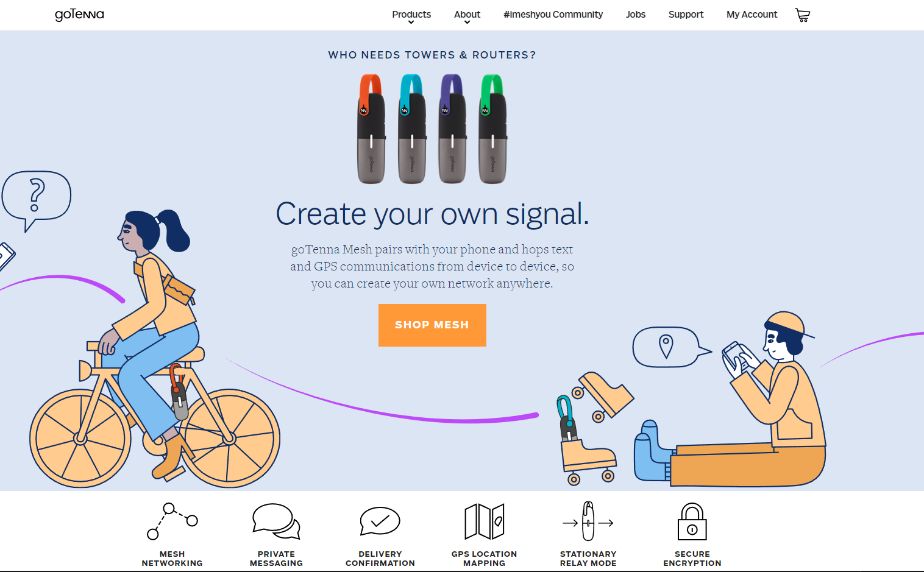Expand the About dropdown chevron
The width and height of the screenshot is (924, 572).
[467, 23]
